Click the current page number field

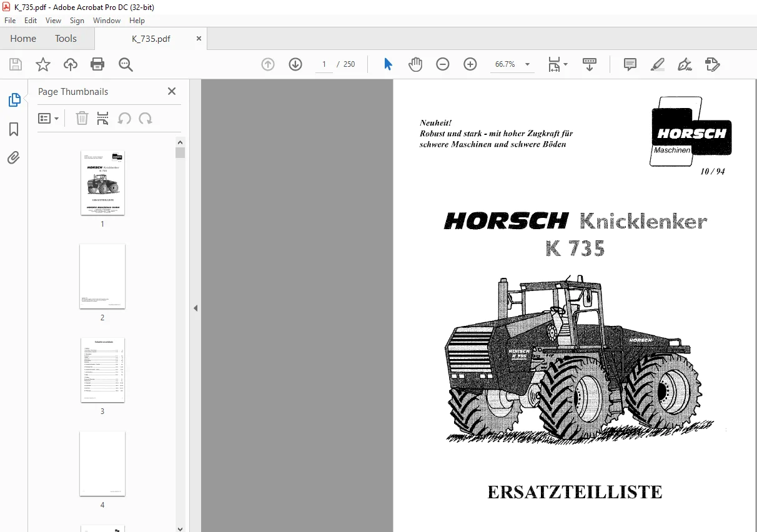pos(324,64)
